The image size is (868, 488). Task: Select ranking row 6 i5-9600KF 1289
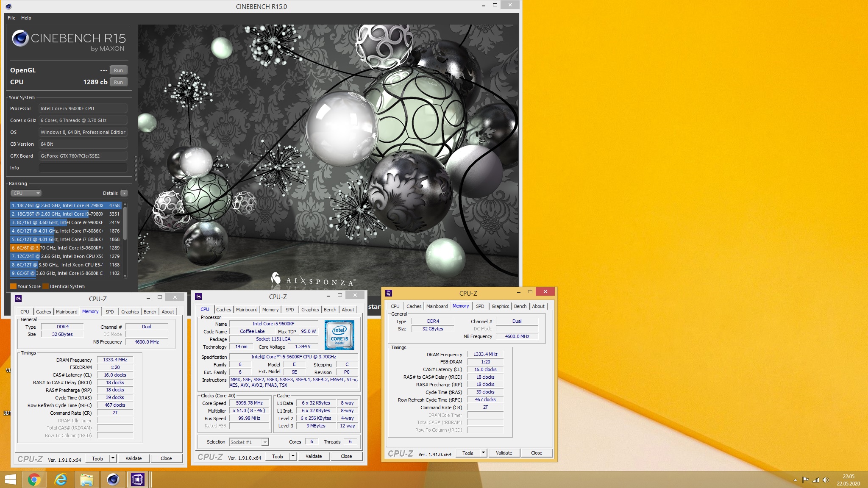66,248
